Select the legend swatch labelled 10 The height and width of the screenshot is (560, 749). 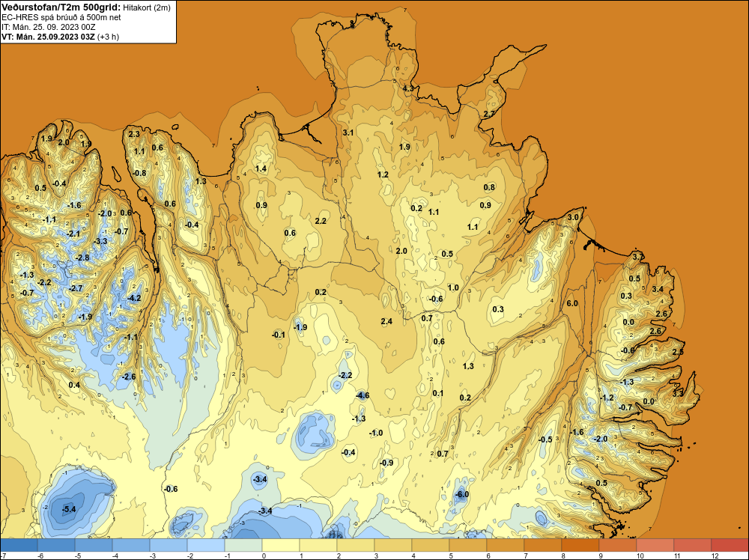point(655,545)
